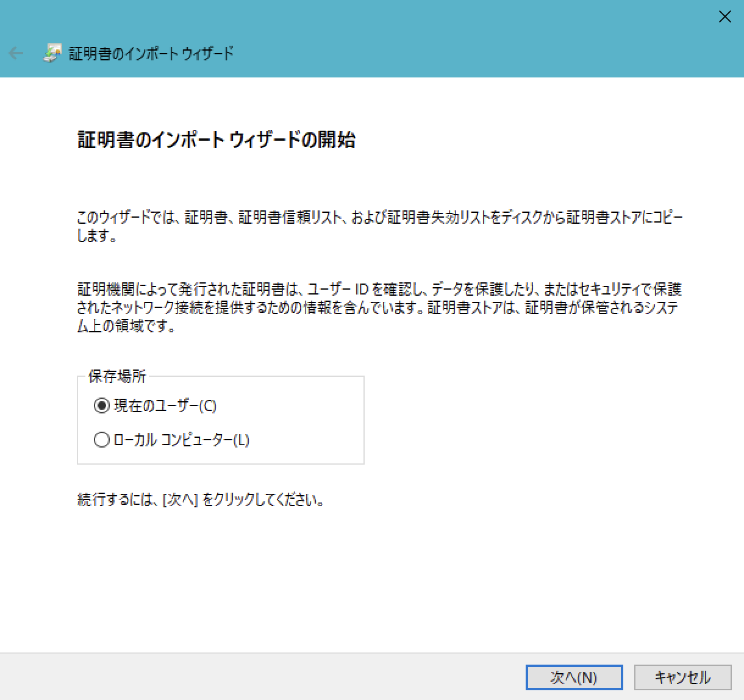Click the heading 証明書のインポート ウィザードの開始

coord(216,140)
